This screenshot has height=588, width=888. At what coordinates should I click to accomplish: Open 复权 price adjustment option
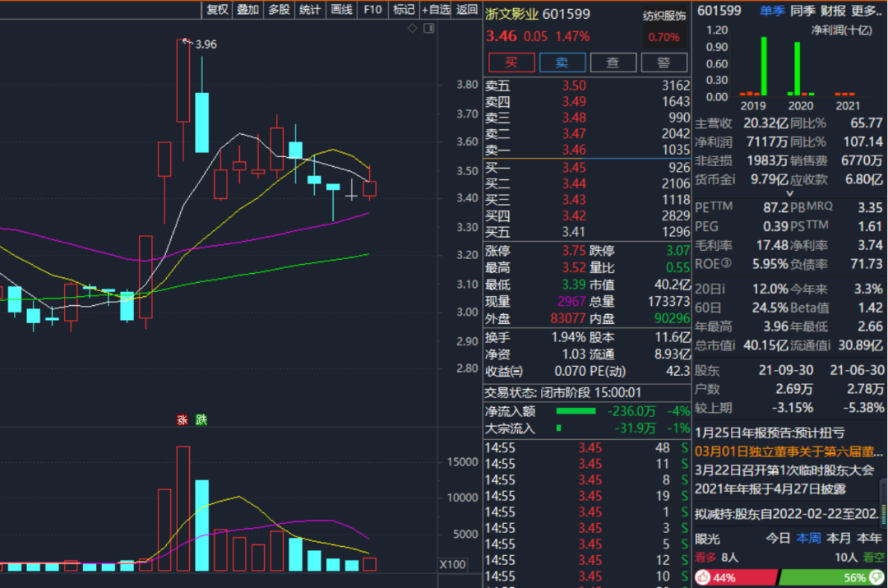217,9
